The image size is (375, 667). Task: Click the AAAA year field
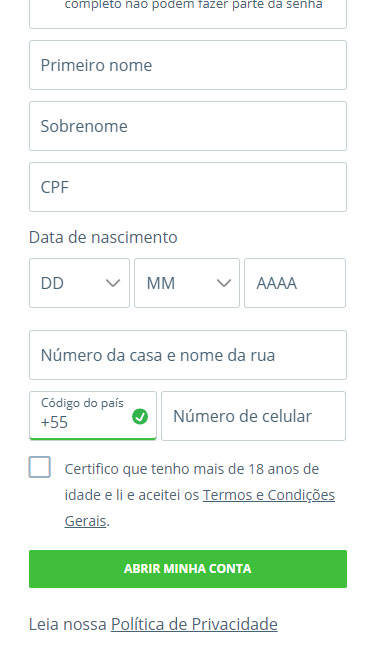pos(295,283)
